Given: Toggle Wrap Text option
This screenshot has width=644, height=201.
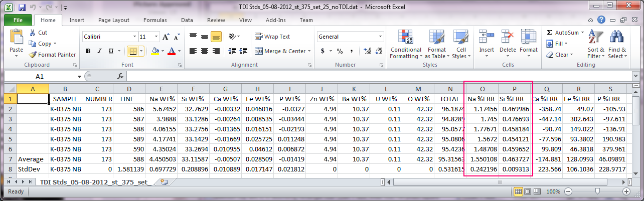Looking at the screenshot, I should coord(272,37).
